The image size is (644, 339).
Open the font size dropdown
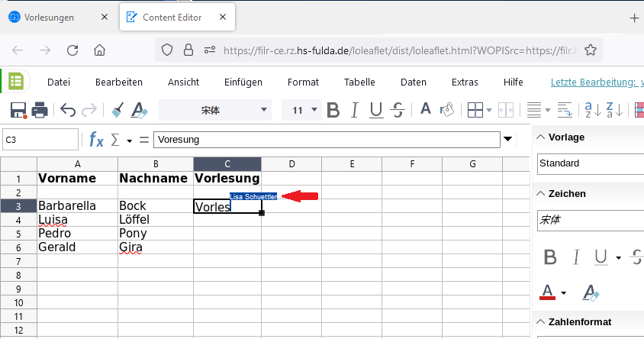point(314,110)
